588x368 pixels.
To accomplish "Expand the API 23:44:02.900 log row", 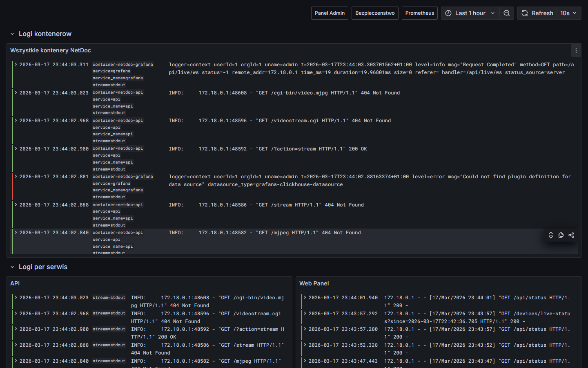I will [16, 329].
